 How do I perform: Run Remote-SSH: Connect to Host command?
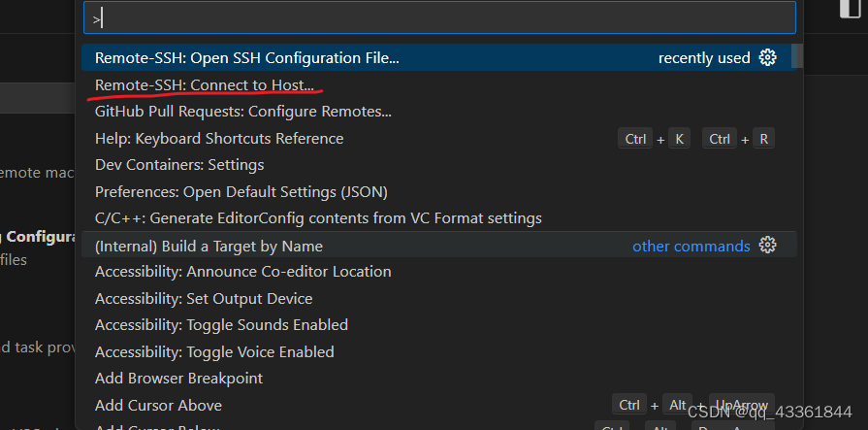tap(439, 84)
